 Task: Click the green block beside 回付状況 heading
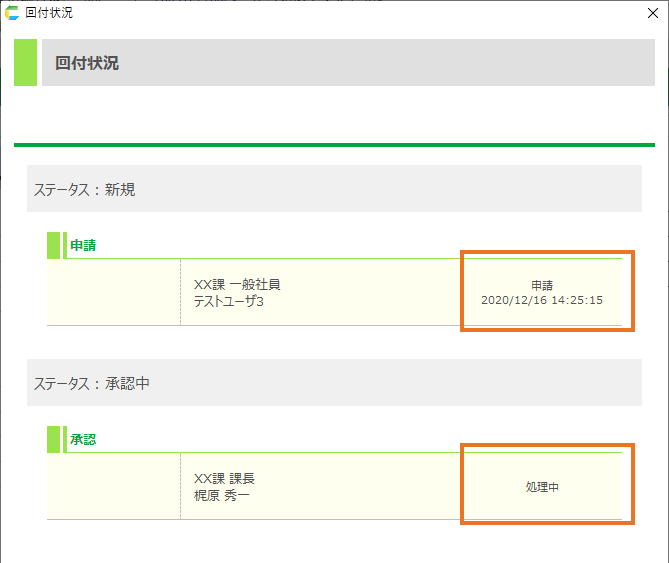(x=25, y=63)
